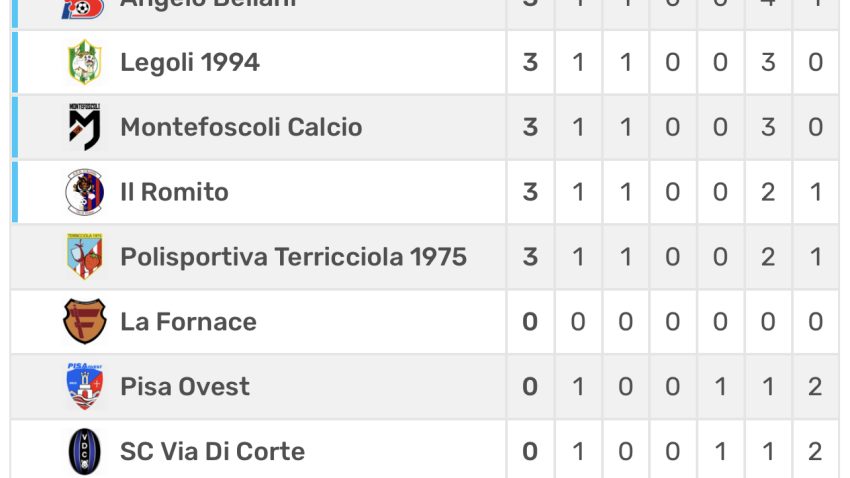Click the SC Via Di Corte oval logo
This screenshot has height=478, width=850.
tap(85, 451)
